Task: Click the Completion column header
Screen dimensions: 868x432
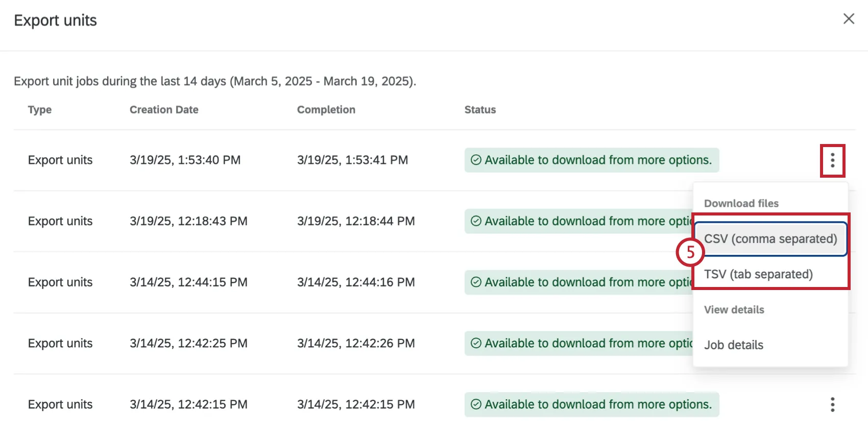Action: coord(326,110)
